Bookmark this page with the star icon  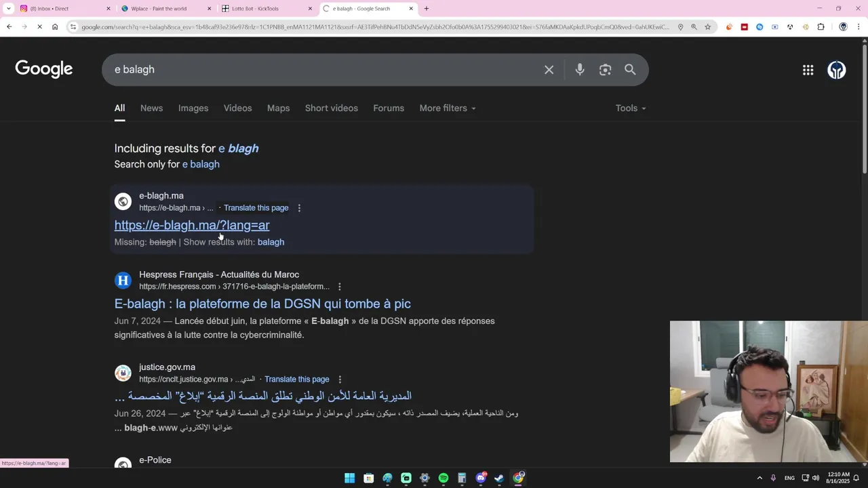(707, 27)
